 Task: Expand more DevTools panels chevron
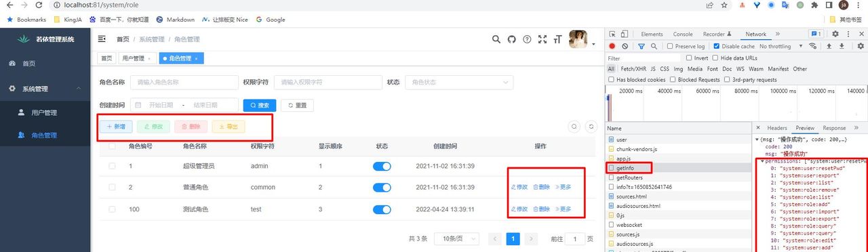777,34
